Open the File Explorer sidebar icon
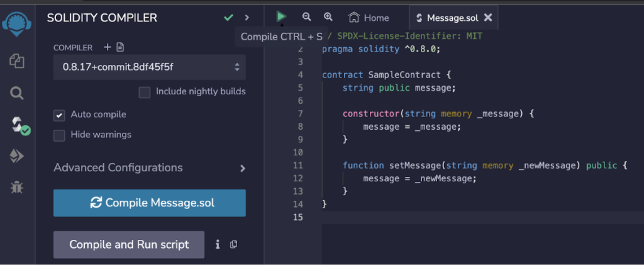The width and height of the screenshot is (644, 265). point(17,61)
